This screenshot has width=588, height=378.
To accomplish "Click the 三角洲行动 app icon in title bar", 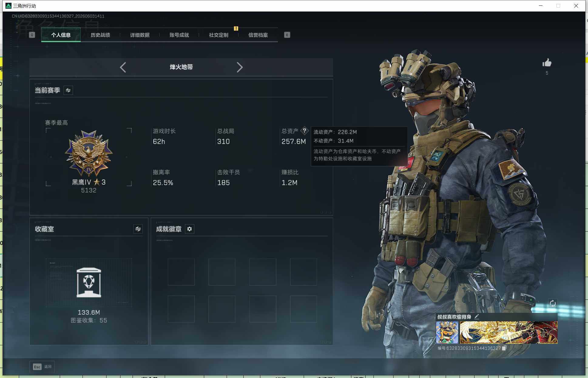I will pos(8,6).
